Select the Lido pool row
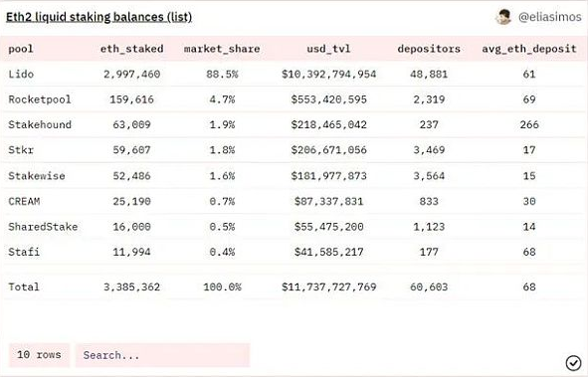Viewport: 588px width, 377px height. pos(294,74)
